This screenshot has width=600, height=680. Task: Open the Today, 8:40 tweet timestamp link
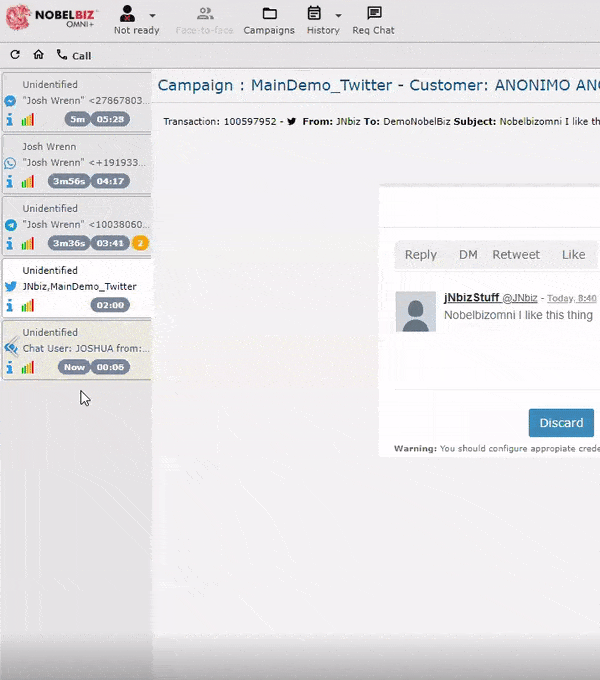tap(571, 298)
